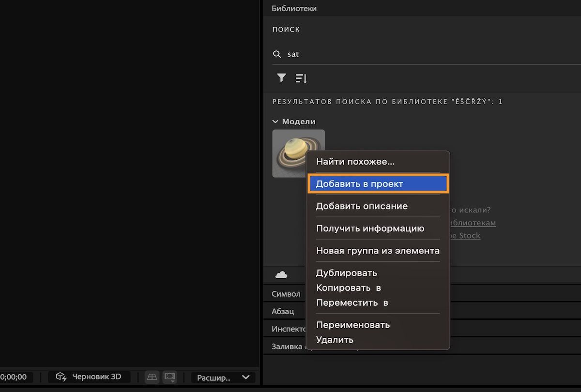Click the Adobe Stock link

[x=465, y=236]
